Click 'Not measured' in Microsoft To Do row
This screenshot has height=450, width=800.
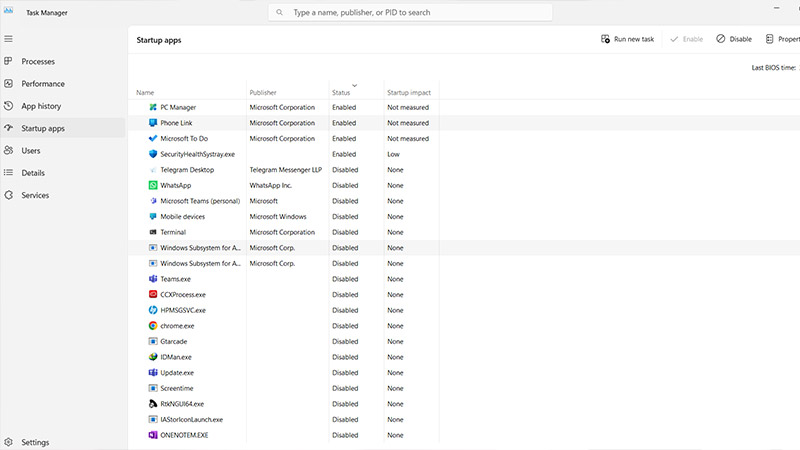pyautogui.click(x=408, y=138)
